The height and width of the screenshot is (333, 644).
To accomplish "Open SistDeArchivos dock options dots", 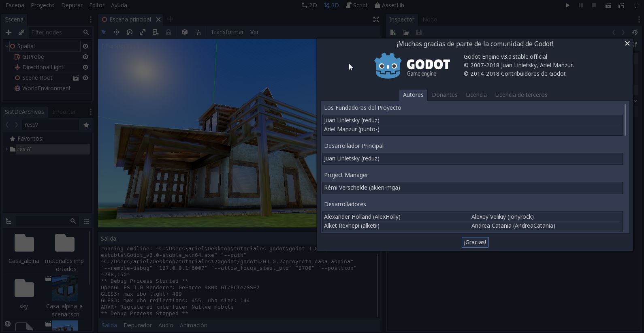I will coord(90,112).
